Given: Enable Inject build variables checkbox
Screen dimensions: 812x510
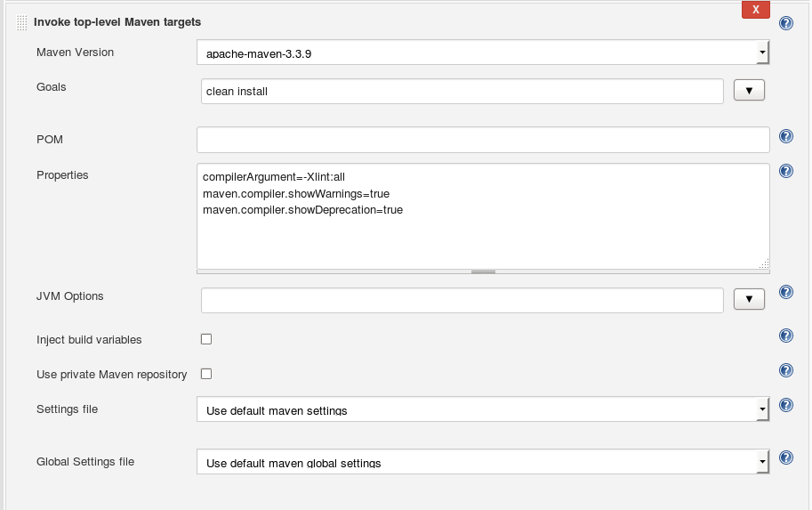Looking at the screenshot, I should 206,339.
